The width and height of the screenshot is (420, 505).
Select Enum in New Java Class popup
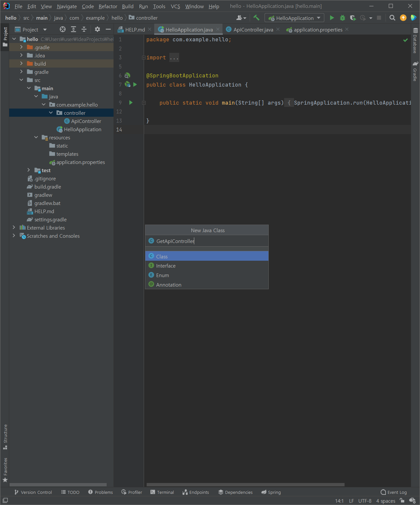pos(207,275)
